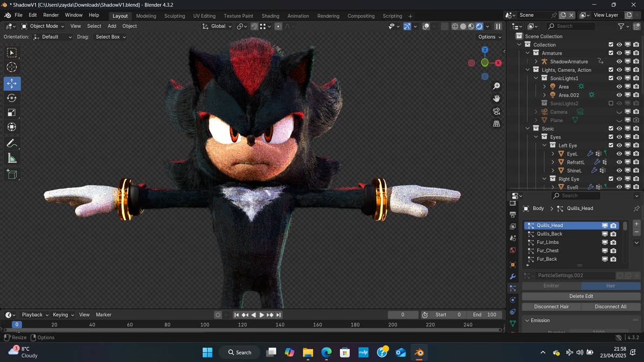Activate the Rotate tool
The image size is (644, 362).
point(12,98)
